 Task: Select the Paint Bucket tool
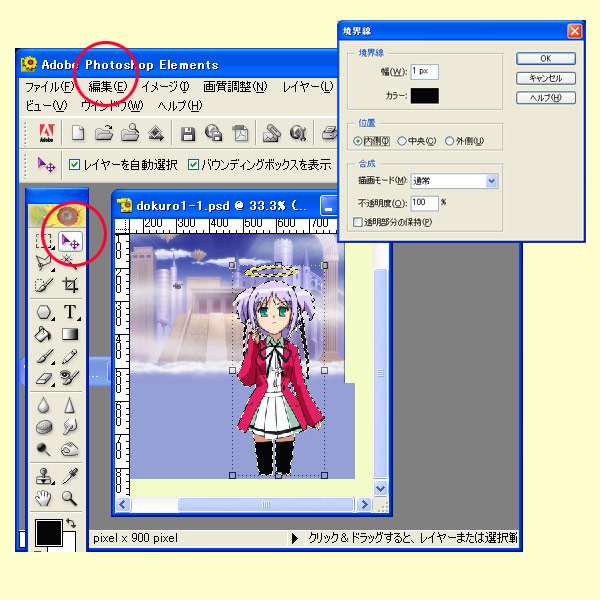click(x=44, y=334)
